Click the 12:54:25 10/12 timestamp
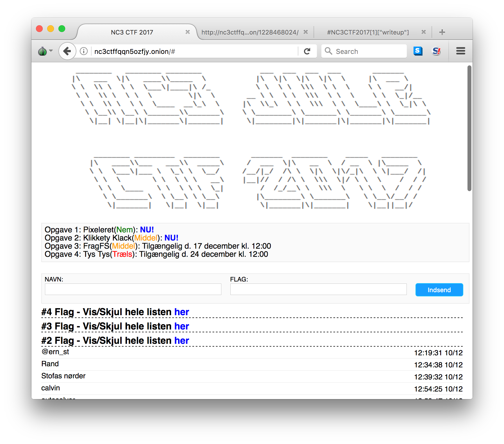 438,389
